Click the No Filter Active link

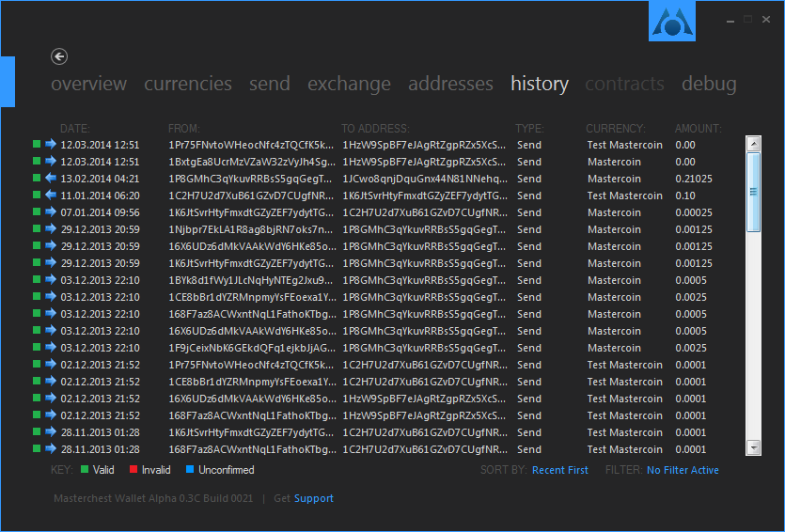683,470
